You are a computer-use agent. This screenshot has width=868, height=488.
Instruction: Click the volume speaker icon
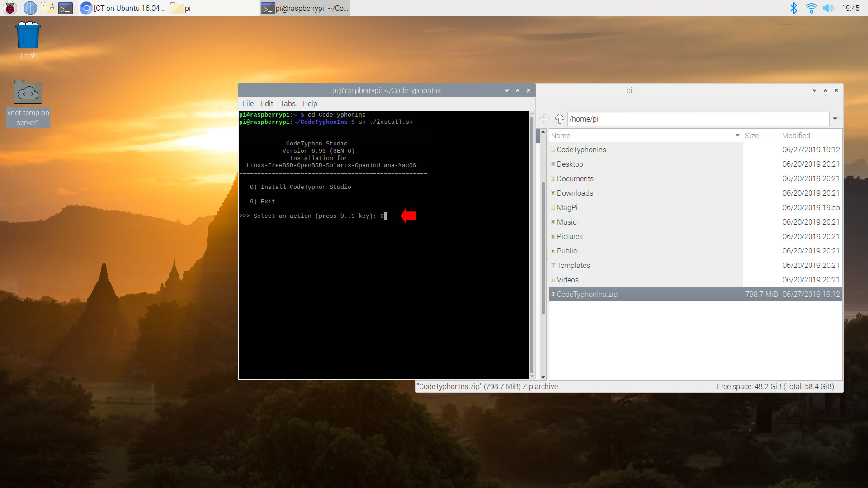pyautogui.click(x=828, y=8)
